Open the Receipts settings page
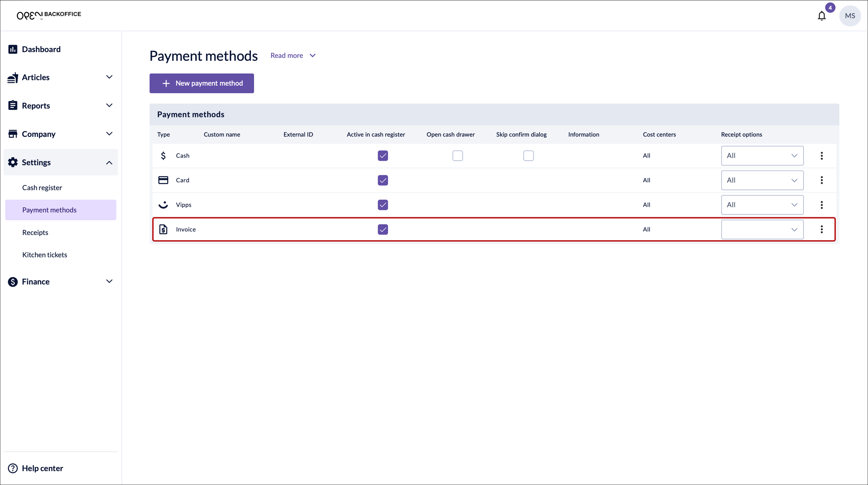 (x=35, y=233)
